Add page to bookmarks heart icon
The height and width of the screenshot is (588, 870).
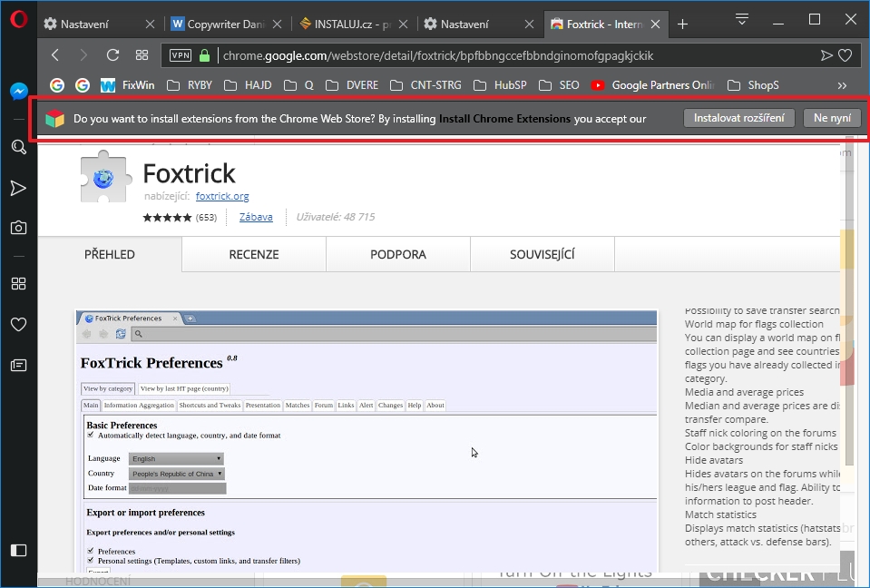pos(845,55)
